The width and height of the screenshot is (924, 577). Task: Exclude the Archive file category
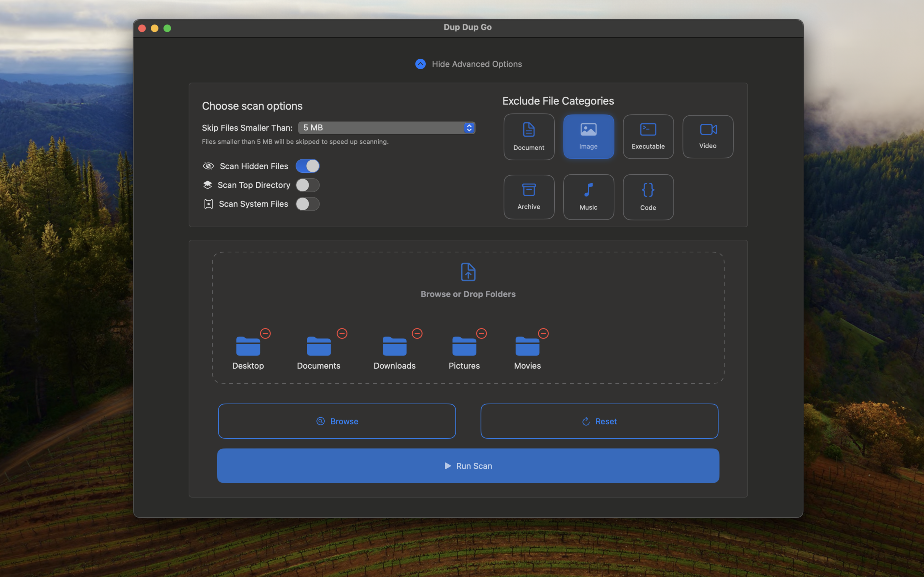(x=529, y=197)
